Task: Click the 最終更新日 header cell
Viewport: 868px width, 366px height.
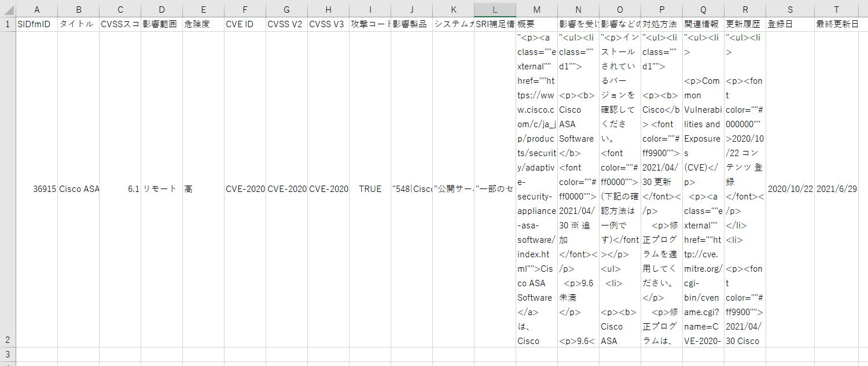Action: pos(837,24)
